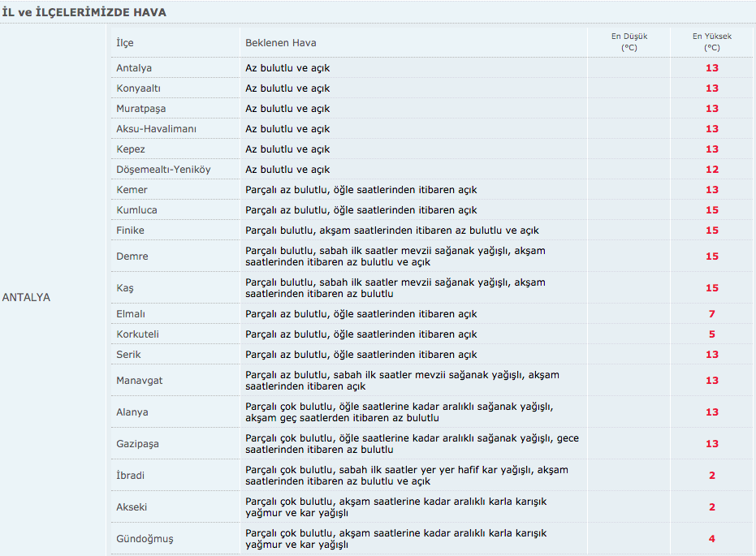Select the Serik district name
The width and height of the screenshot is (756, 556).
128,354
